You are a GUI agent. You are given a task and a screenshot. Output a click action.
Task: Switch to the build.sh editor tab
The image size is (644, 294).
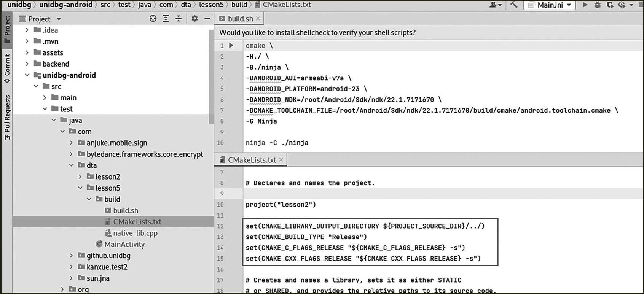(240, 19)
